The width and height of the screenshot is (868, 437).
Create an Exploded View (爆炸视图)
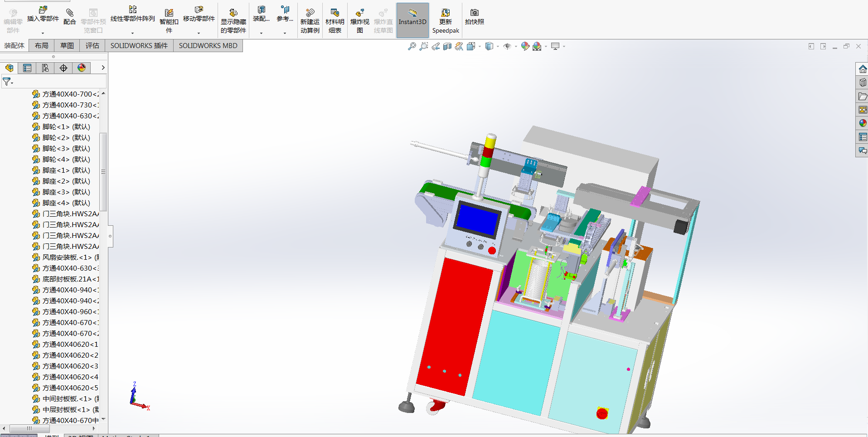(360, 20)
